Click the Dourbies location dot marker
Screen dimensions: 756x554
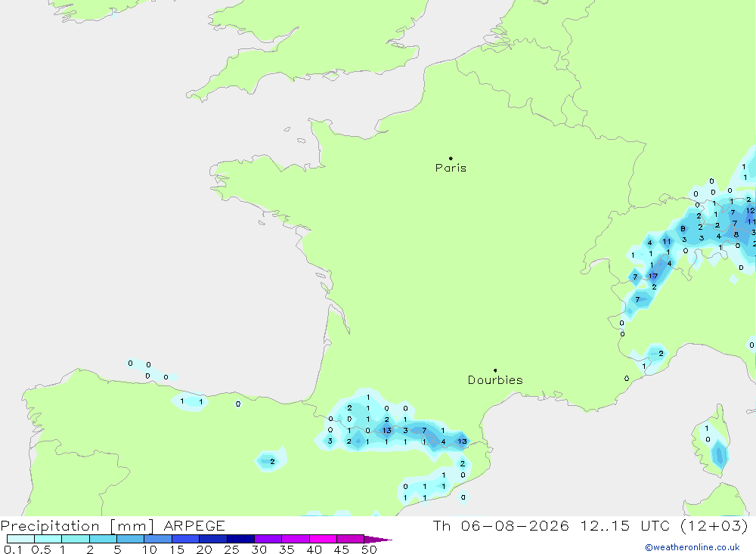[495, 370]
